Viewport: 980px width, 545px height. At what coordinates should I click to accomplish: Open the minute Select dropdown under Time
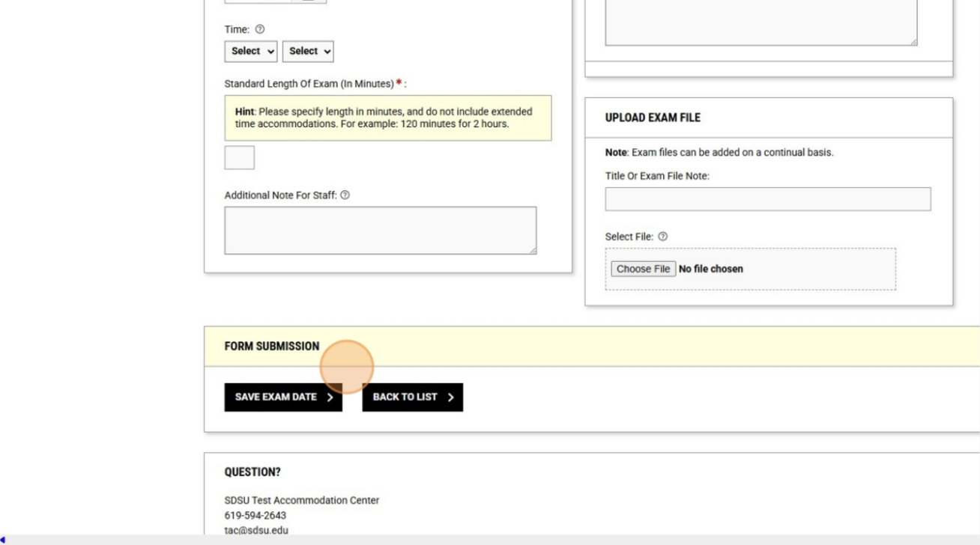click(x=308, y=51)
